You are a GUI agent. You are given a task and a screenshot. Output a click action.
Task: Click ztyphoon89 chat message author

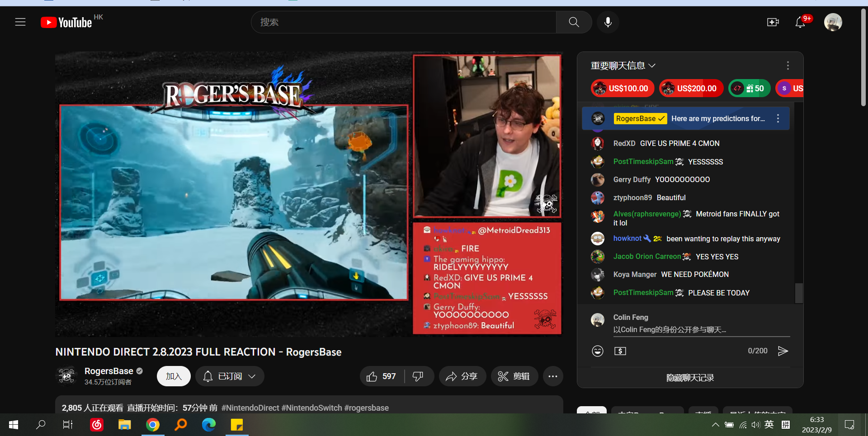(x=632, y=197)
